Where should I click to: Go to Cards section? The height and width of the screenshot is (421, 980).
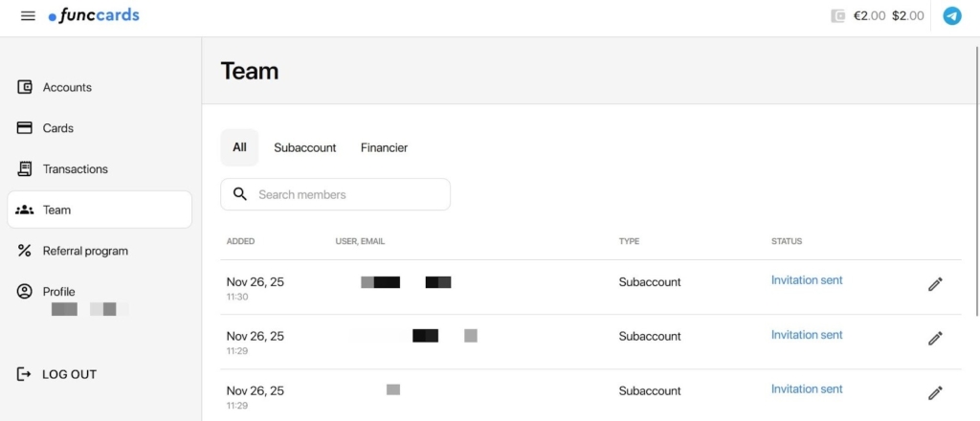pyautogui.click(x=57, y=128)
